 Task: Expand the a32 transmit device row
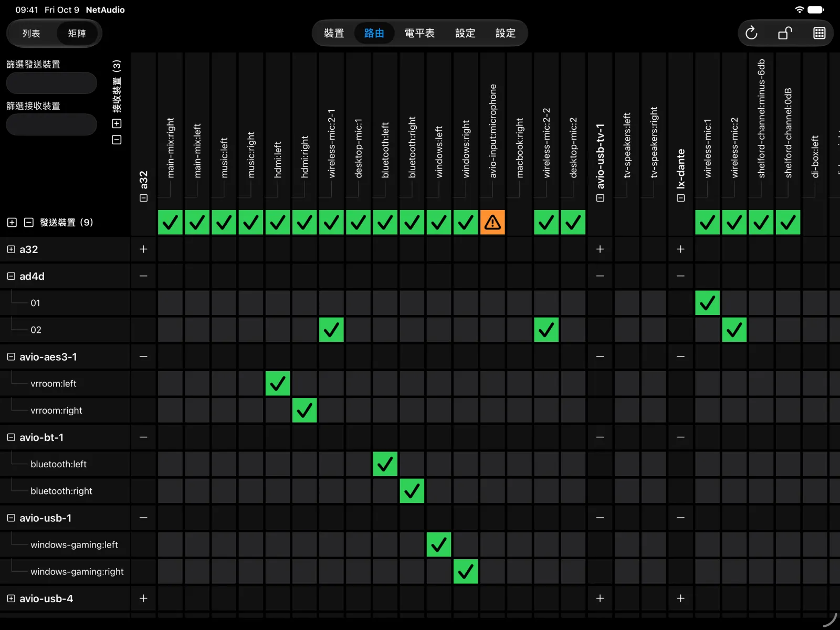[11, 249]
